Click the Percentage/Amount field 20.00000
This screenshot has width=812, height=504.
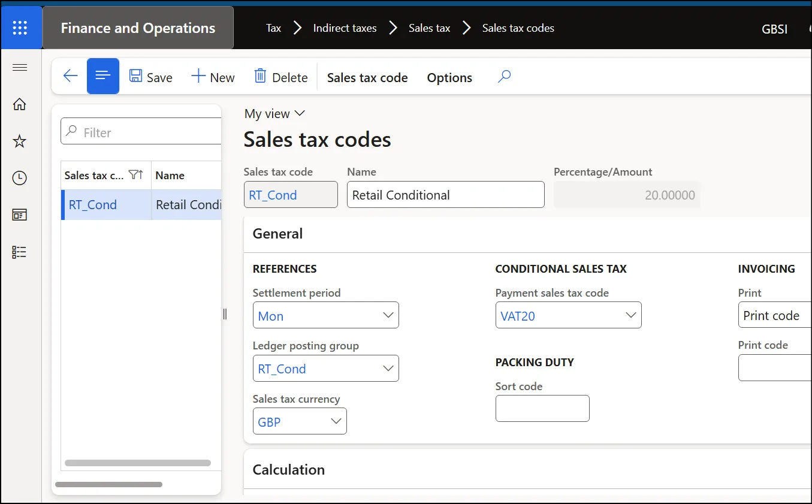[627, 195]
